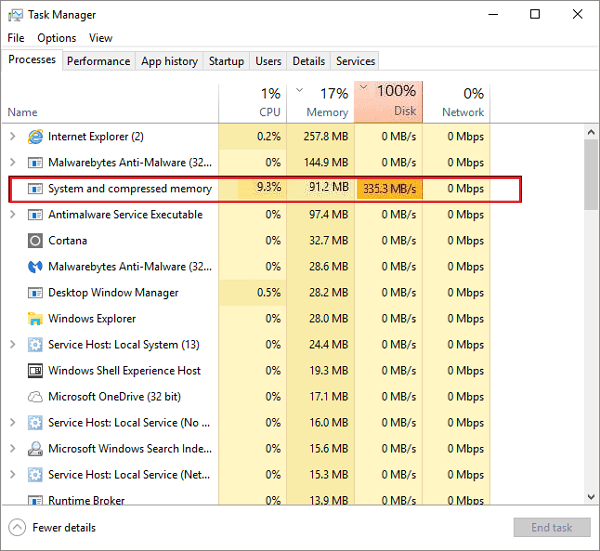
Task: Click the Malwarebytes icon in 144.9 MB row
Action: pos(35,163)
